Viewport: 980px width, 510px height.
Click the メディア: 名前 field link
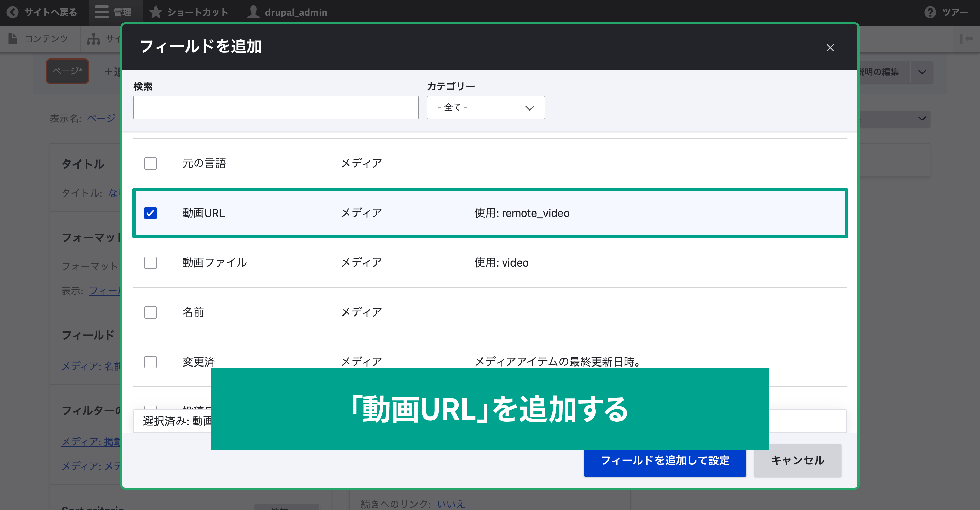(x=91, y=366)
